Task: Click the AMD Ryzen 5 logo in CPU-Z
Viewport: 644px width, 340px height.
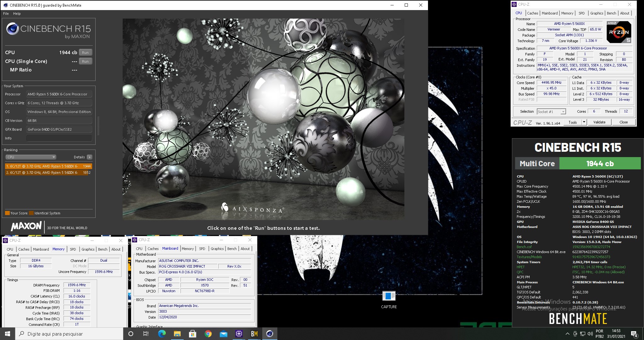Action: (618, 32)
